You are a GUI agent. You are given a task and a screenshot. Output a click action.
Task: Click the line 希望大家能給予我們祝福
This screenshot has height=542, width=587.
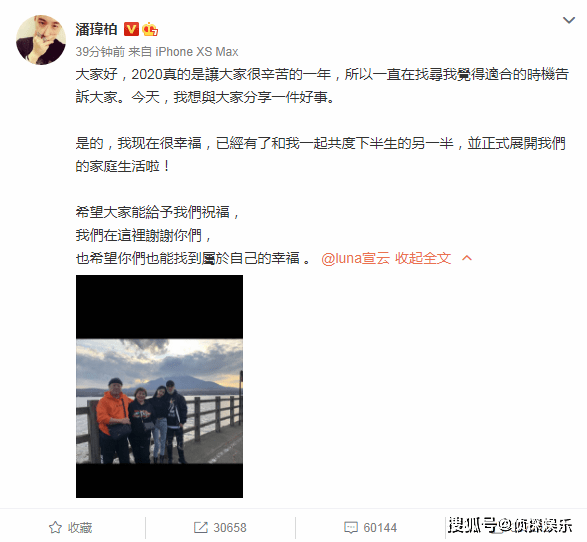[x=157, y=212]
